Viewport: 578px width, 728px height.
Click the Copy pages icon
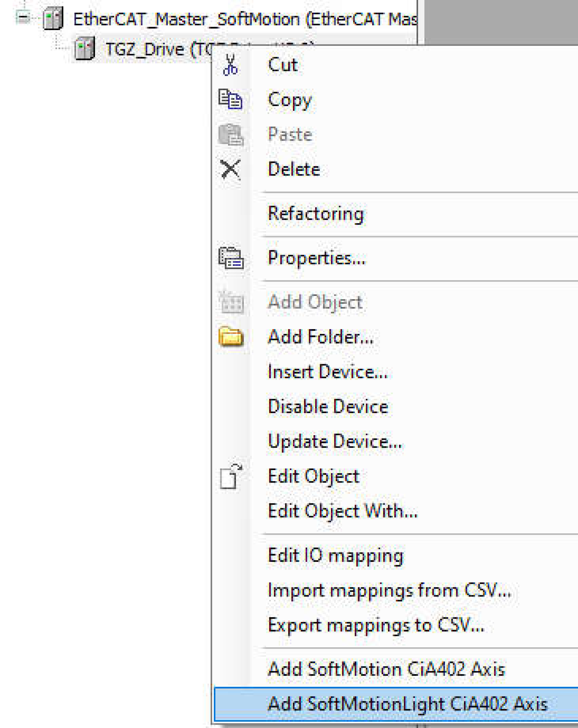[x=231, y=99]
